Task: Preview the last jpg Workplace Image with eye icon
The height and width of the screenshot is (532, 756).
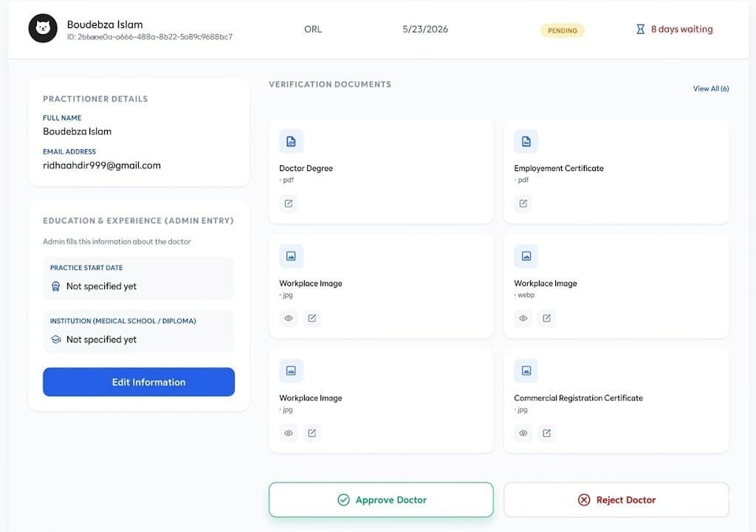Action: click(x=289, y=432)
